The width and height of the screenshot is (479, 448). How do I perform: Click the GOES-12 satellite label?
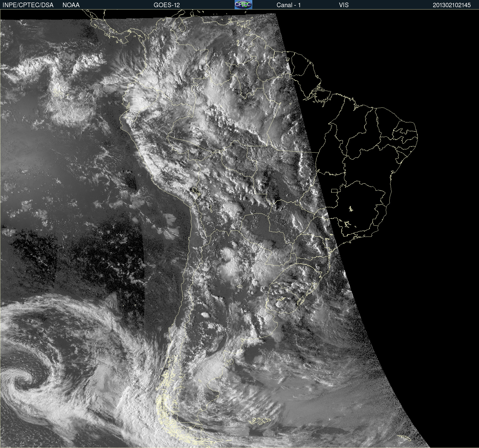[x=167, y=5]
